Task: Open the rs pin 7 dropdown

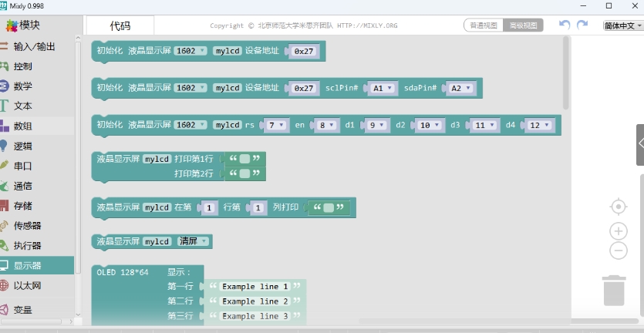Action: [276, 125]
